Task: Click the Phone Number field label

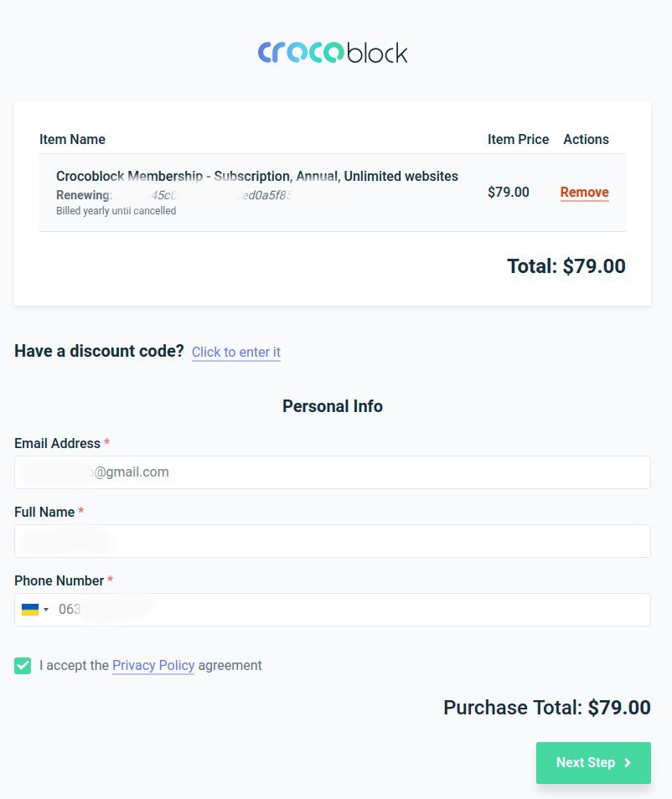Action: (x=59, y=581)
